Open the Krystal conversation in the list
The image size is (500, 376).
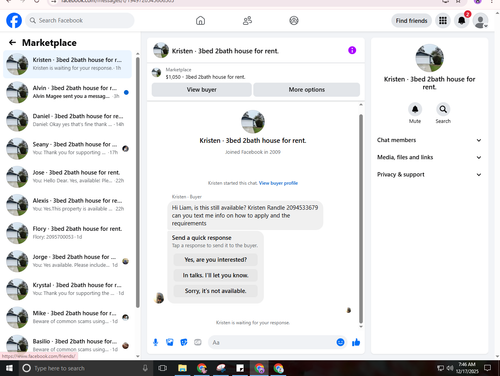pos(68,289)
